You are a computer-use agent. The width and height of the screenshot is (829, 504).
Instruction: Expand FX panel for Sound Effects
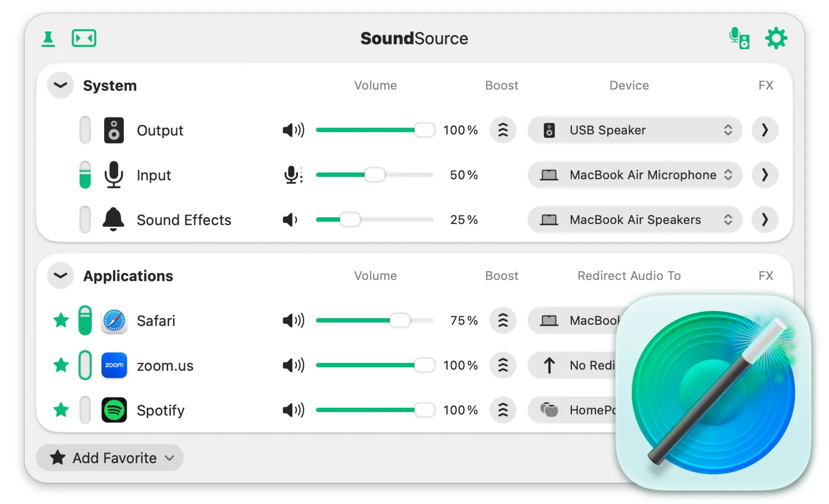[x=765, y=220]
